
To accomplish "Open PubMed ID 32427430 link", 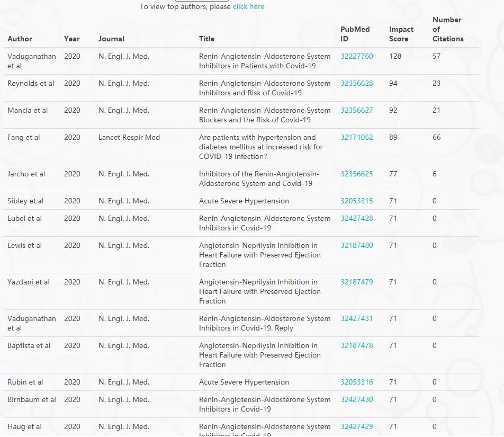I will pyautogui.click(x=356, y=400).
